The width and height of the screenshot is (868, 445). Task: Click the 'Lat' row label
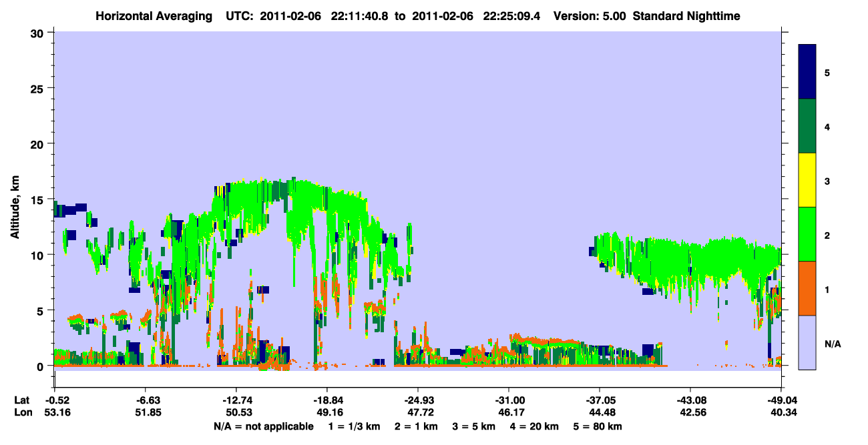point(21,400)
